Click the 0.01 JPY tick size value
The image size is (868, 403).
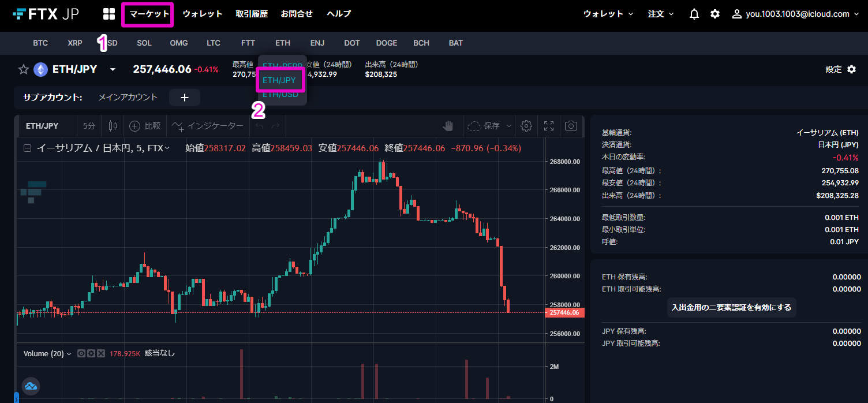click(x=845, y=242)
